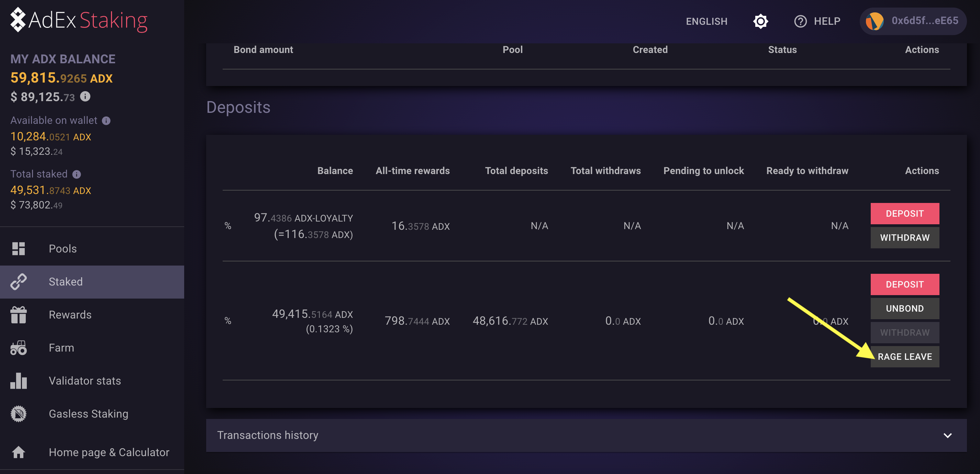Click the Help question mark icon
This screenshot has width=980, height=474.
[x=800, y=21]
